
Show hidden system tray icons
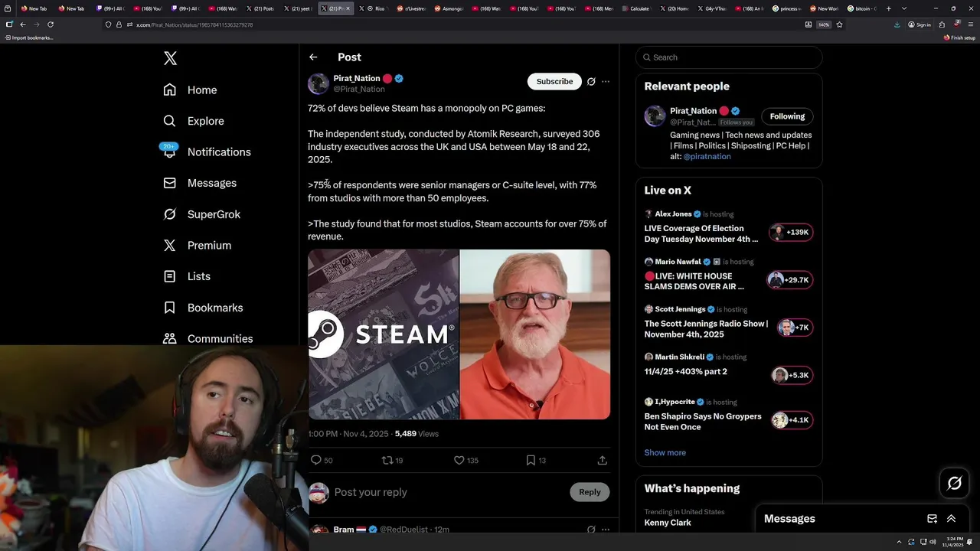coord(900,542)
